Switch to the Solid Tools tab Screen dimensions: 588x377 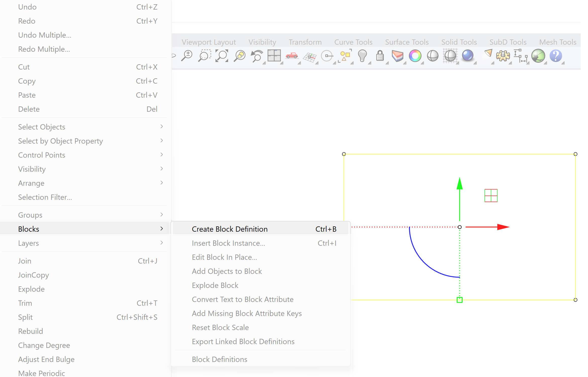pos(459,42)
